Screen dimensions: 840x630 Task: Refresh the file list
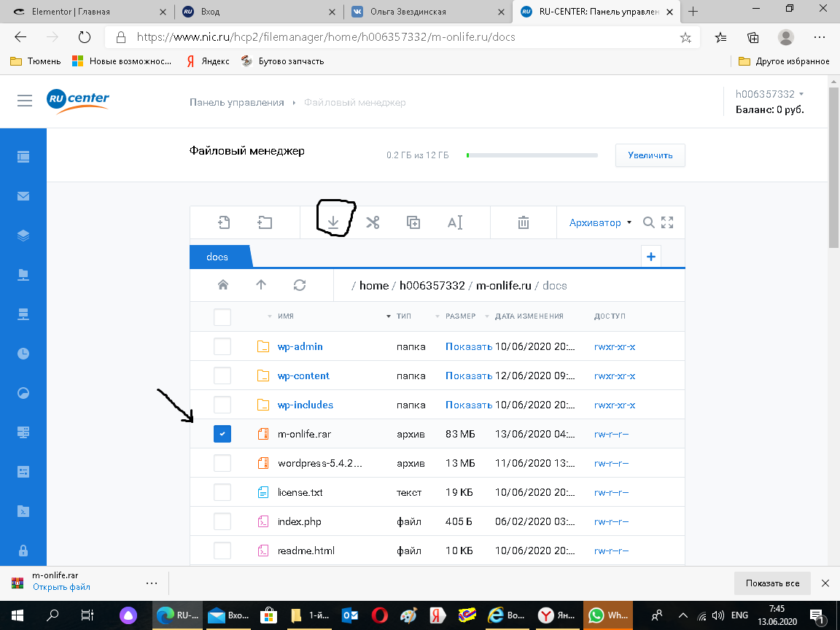tap(300, 285)
